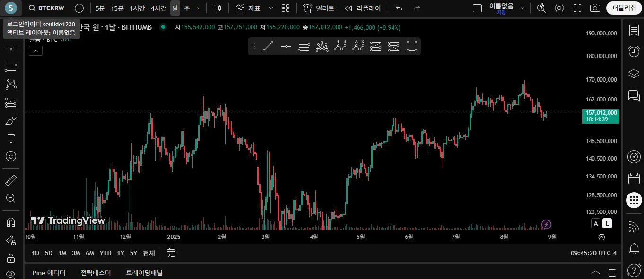This screenshot has width=644, height=279.
Task: Expand the bottom panel chevron
Action: click(595, 272)
